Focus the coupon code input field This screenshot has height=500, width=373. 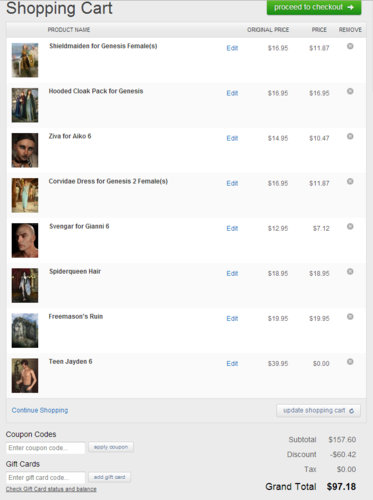pos(45,448)
